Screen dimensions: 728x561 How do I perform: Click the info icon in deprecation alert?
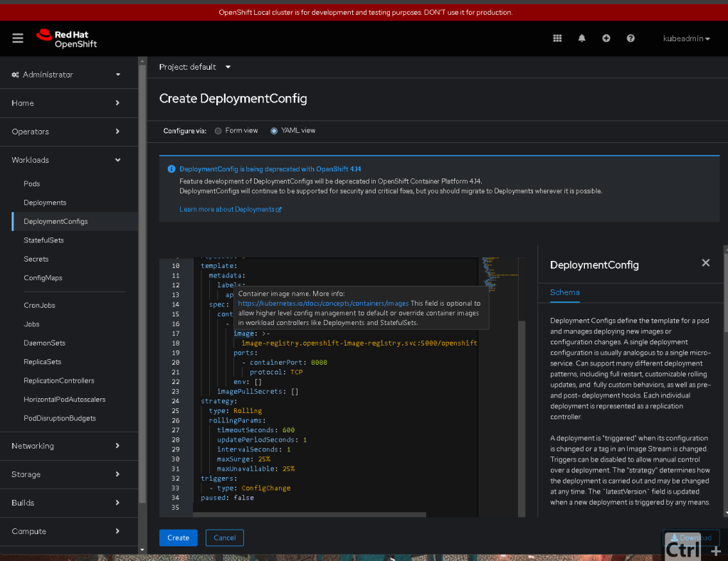tap(172, 169)
